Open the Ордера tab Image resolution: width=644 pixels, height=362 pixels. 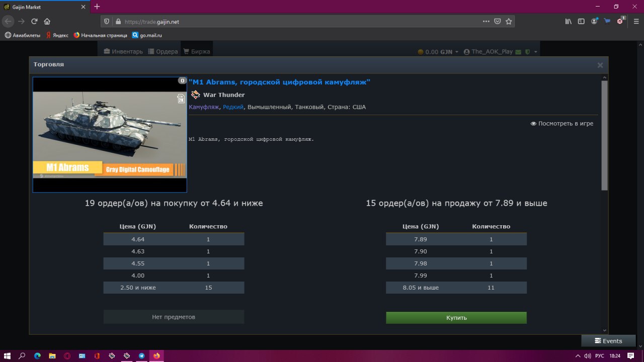click(163, 52)
